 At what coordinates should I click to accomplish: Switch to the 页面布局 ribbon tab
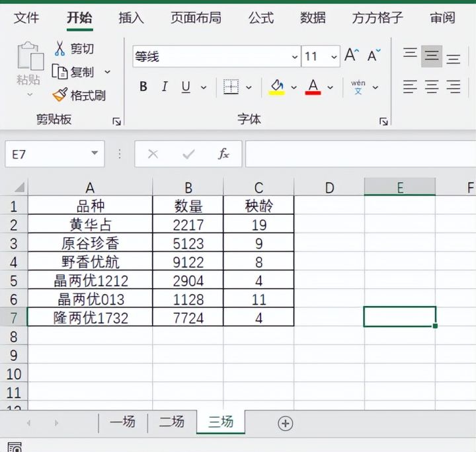coord(196,17)
